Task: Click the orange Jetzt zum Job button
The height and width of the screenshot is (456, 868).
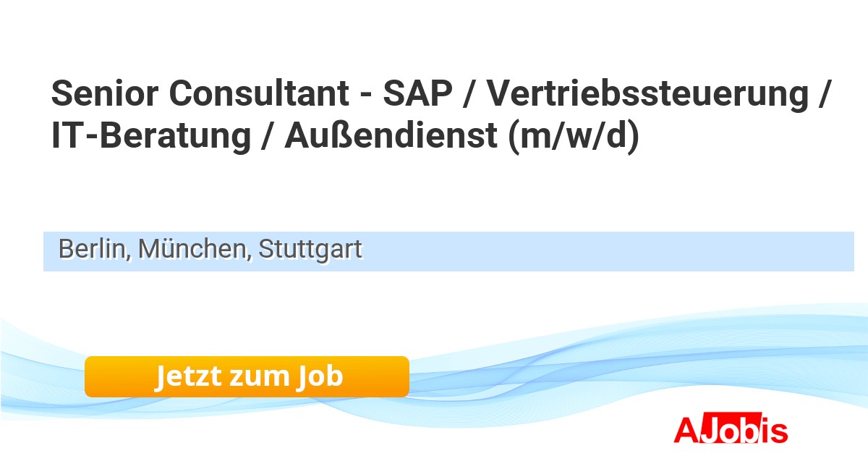Action: pos(247,376)
